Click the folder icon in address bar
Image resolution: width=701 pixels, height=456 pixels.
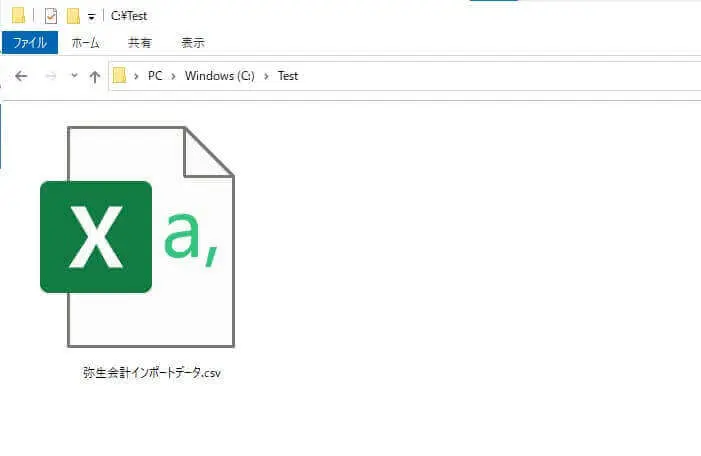coord(119,75)
